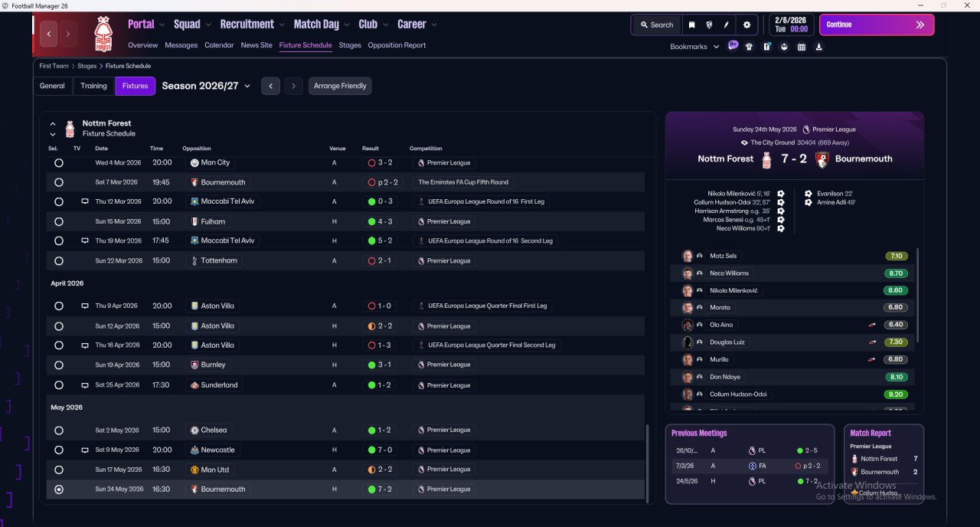Switch to the Opposition Report sub-tab

[x=397, y=45]
